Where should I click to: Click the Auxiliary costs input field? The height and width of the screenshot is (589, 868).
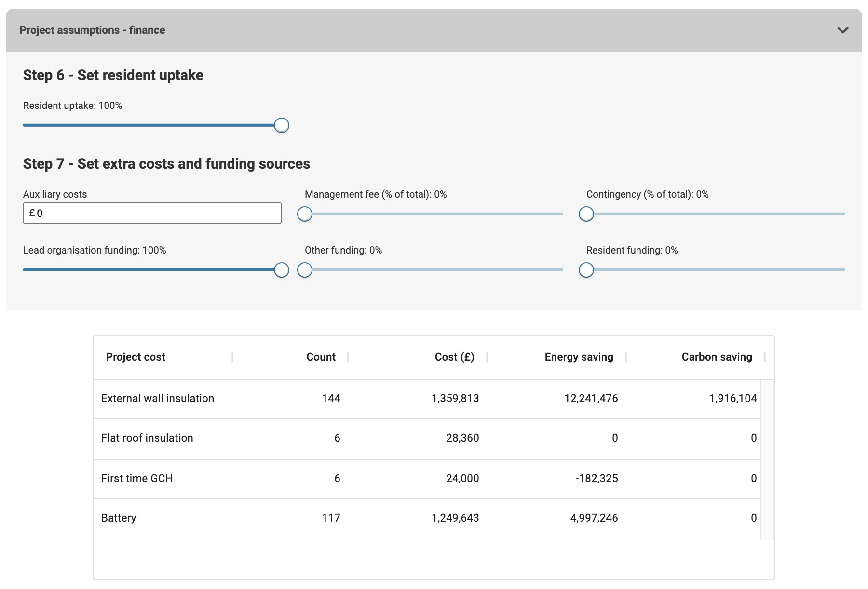click(152, 213)
